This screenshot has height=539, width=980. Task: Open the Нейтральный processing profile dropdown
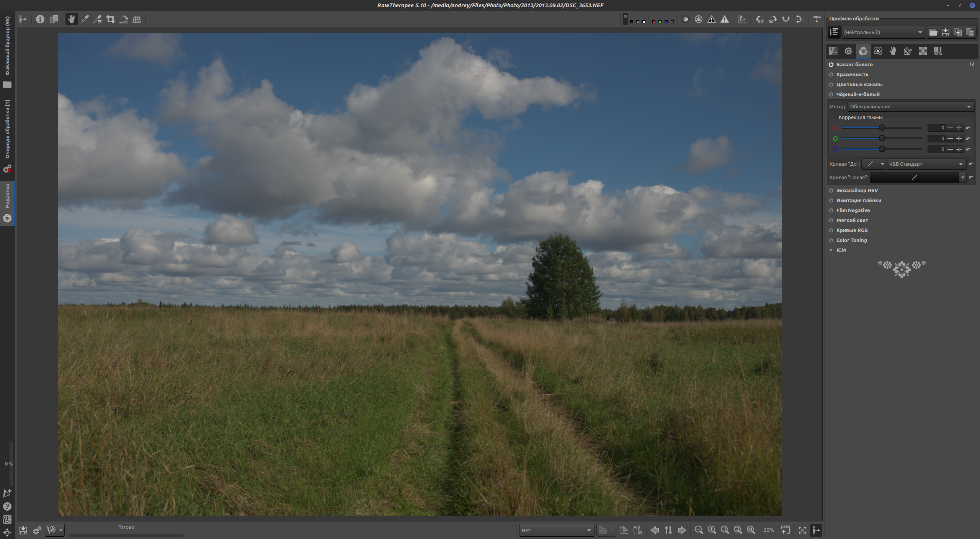click(883, 32)
